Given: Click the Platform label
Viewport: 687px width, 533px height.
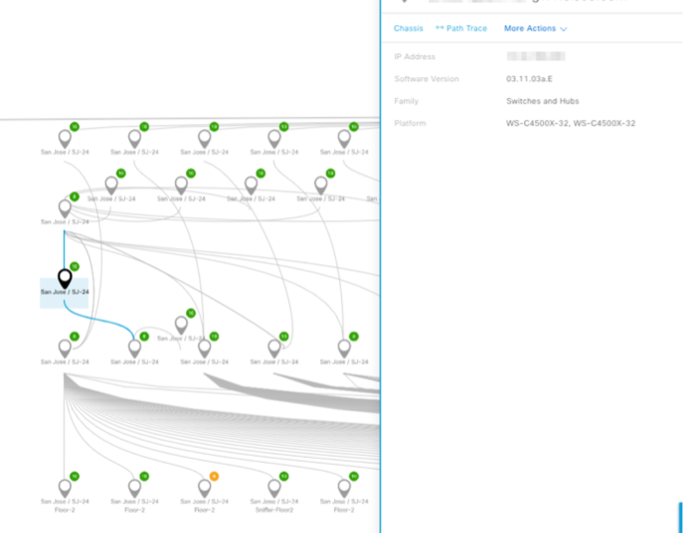Looking at the screenshot, I should coord(410,124).
